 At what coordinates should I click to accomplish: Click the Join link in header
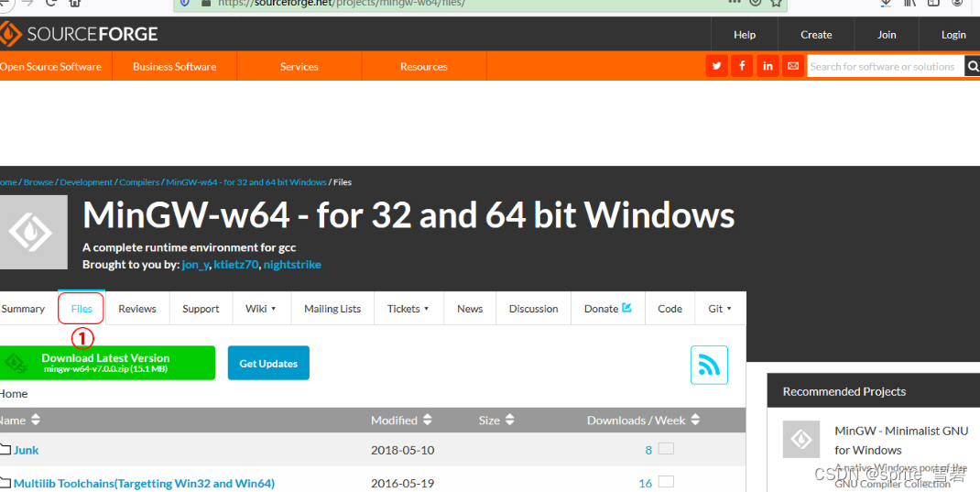[887, 35]
